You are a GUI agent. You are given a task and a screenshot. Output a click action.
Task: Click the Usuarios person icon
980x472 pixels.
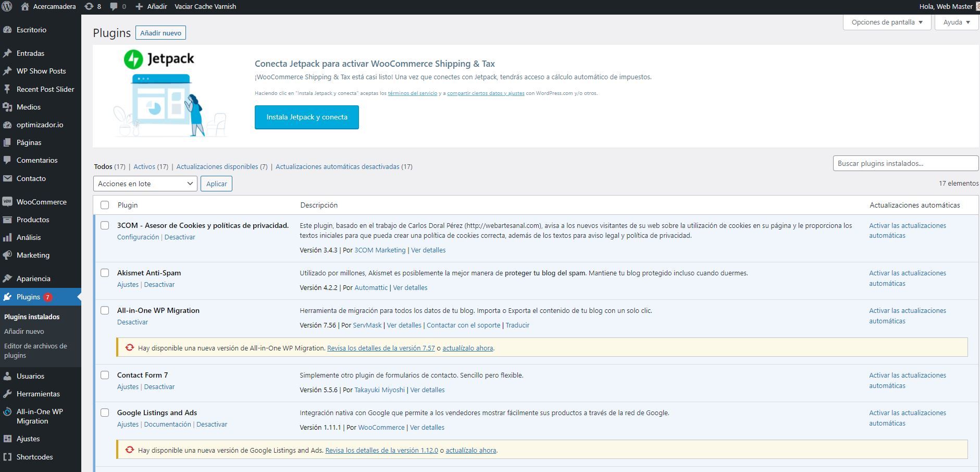click(7, 376)
